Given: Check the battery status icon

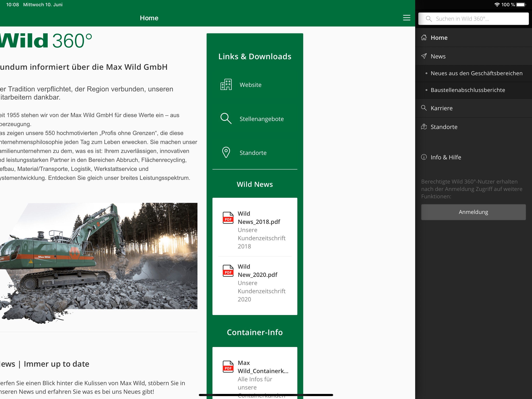Looking at the screenshot, I should (521, 4).
